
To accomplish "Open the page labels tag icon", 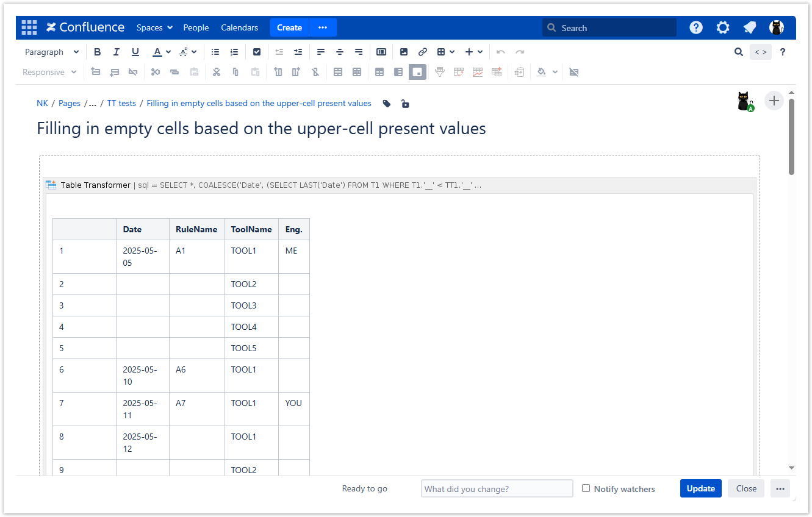I will (387, 104).
